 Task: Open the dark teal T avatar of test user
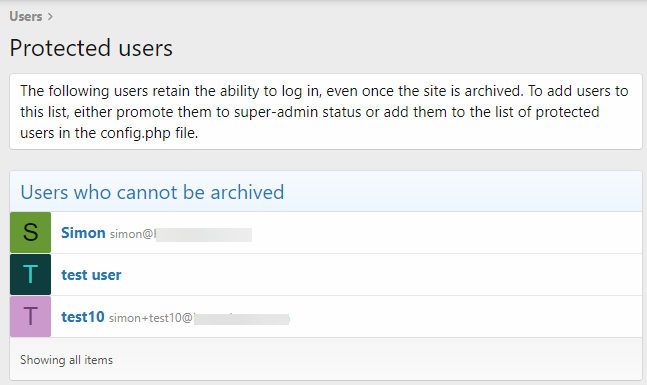(x=31, y=274)
